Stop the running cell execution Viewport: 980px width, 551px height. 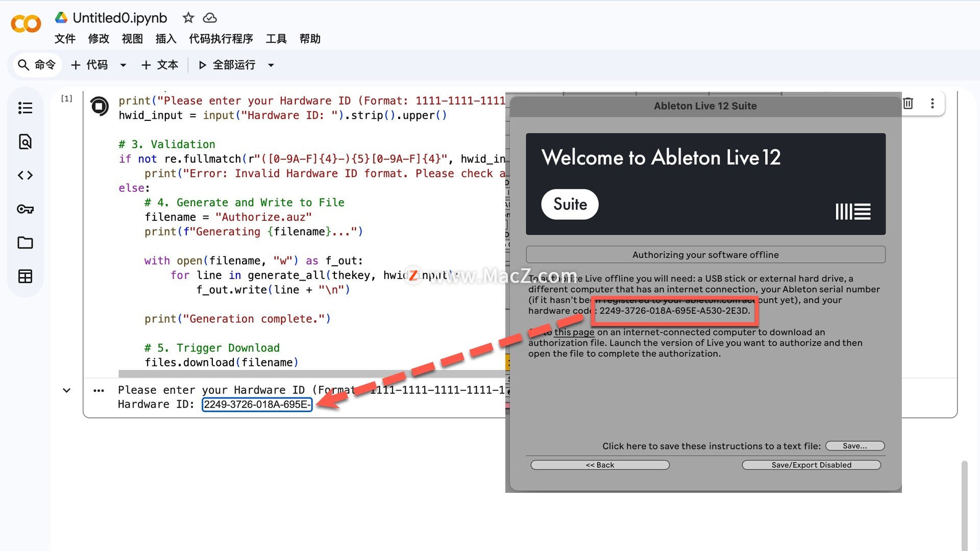click(99, 106)
